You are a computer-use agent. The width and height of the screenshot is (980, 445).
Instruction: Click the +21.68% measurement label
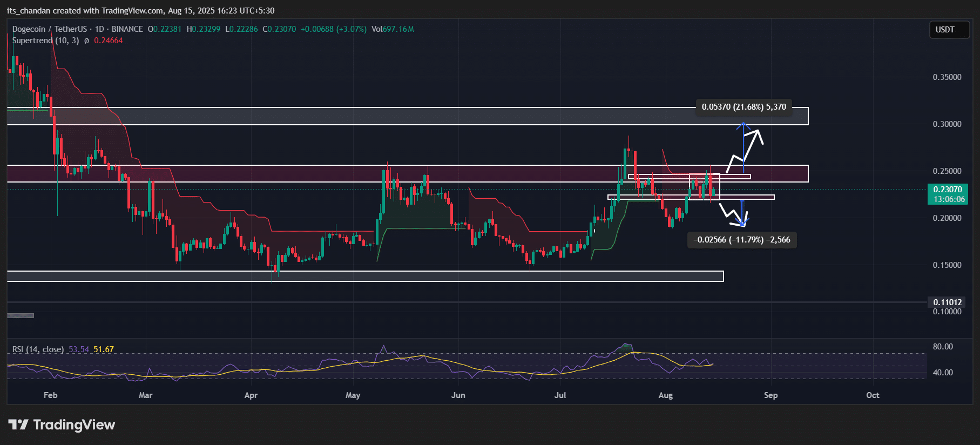(744, 107)
